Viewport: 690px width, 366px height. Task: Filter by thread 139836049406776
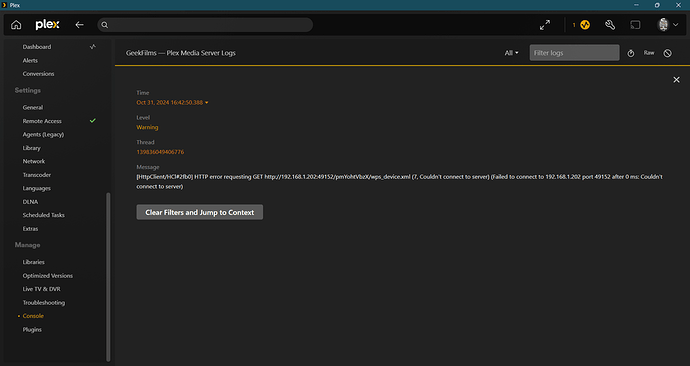click(x=160, y=152)
